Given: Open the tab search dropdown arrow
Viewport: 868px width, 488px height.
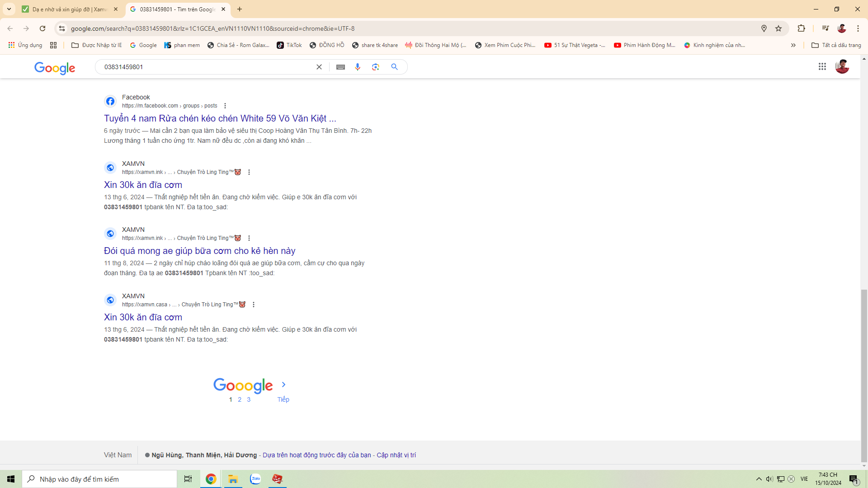Looking at the screenshot, I should 9,9.
